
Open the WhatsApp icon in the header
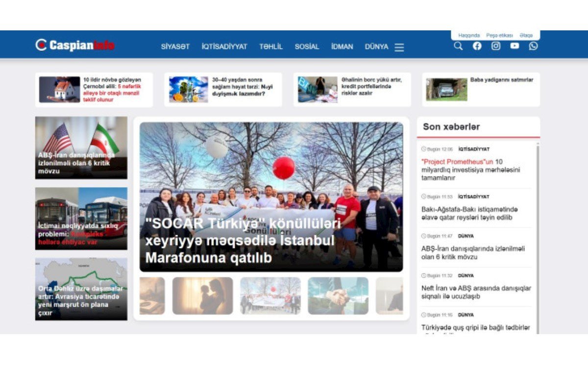[x=533, y=46]
